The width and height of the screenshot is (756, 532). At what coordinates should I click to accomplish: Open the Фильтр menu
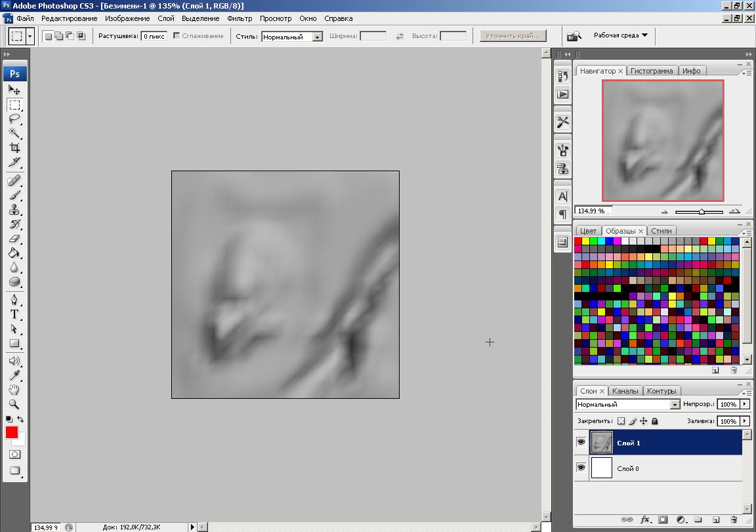click(x=240, y=18)
